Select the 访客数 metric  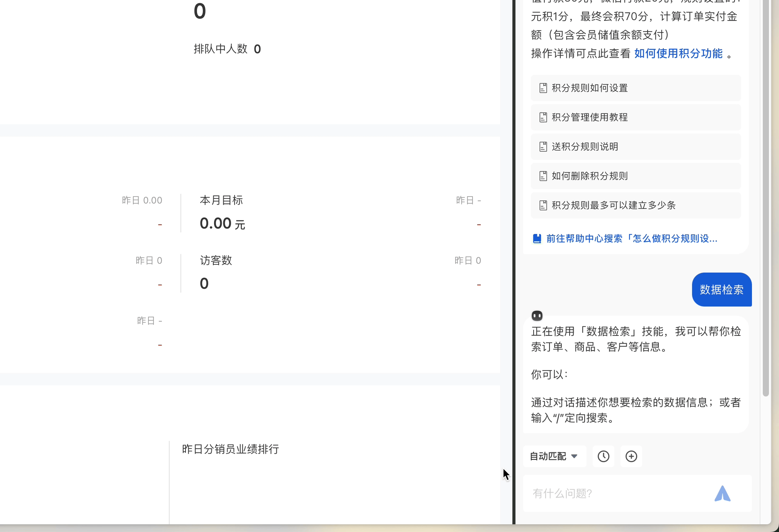pyautogui.click(x=216, y=261)
